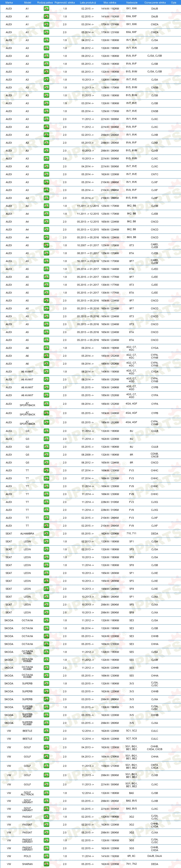Select the CDNB, CNCB engine code cell
The height and width of the screenshot is (868, 181).
point(154,455)
